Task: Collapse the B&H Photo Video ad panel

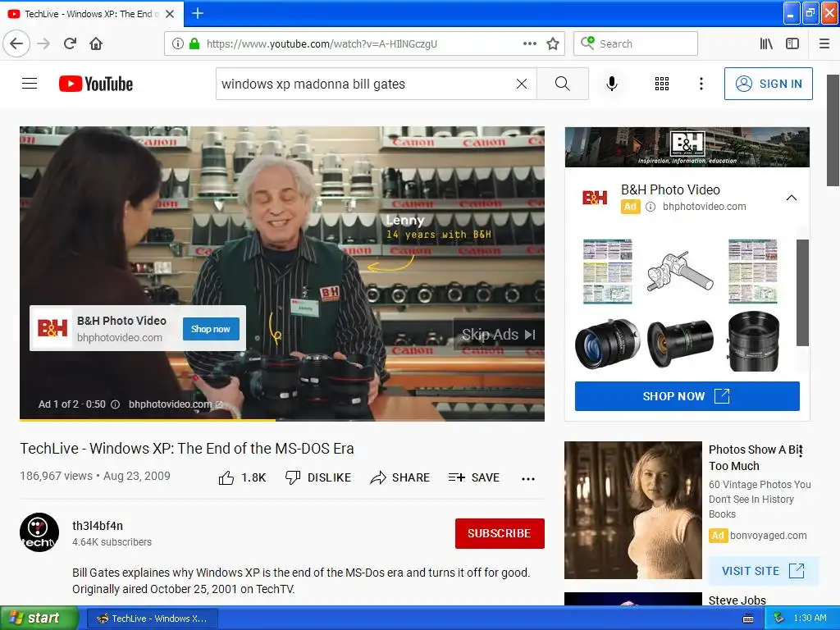Action: point(792,198)
